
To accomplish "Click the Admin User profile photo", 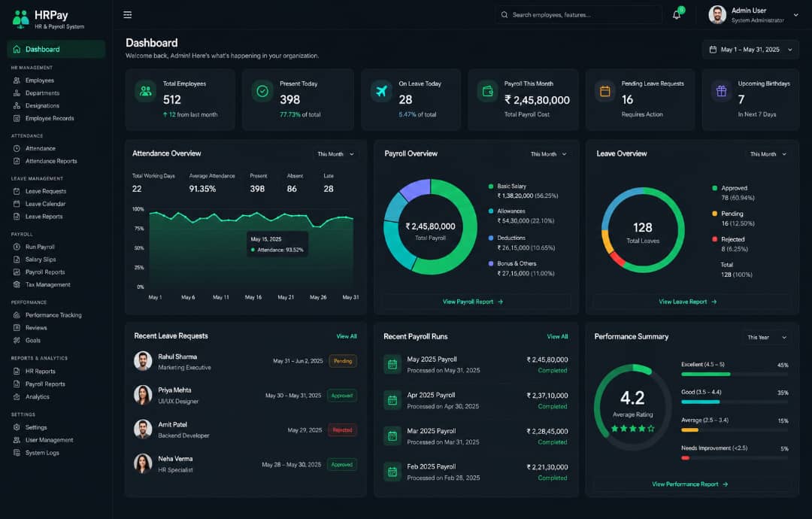I will tap(717, 15).
